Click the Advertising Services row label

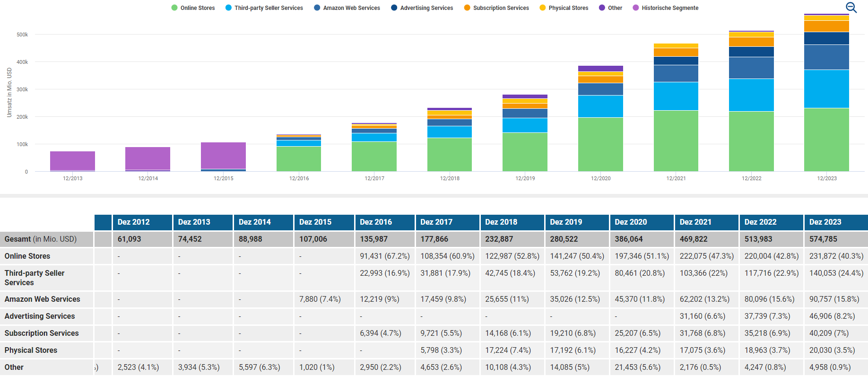[40, 316]
